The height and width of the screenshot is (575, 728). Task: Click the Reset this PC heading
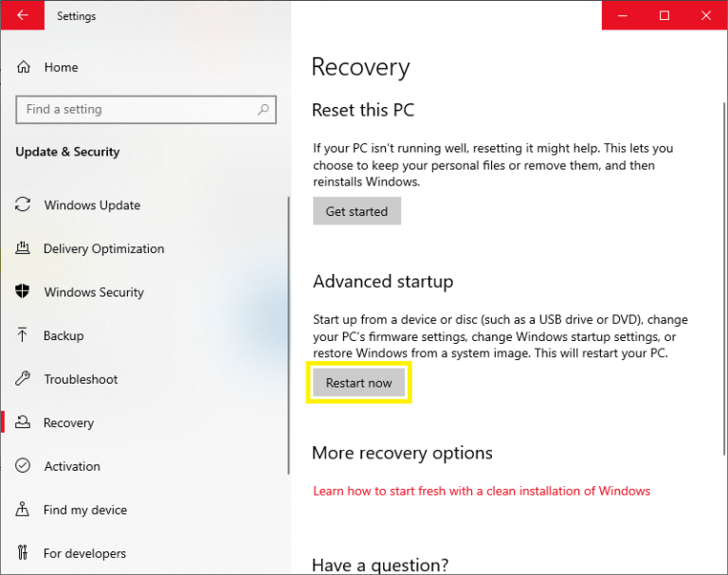[363, 110]
